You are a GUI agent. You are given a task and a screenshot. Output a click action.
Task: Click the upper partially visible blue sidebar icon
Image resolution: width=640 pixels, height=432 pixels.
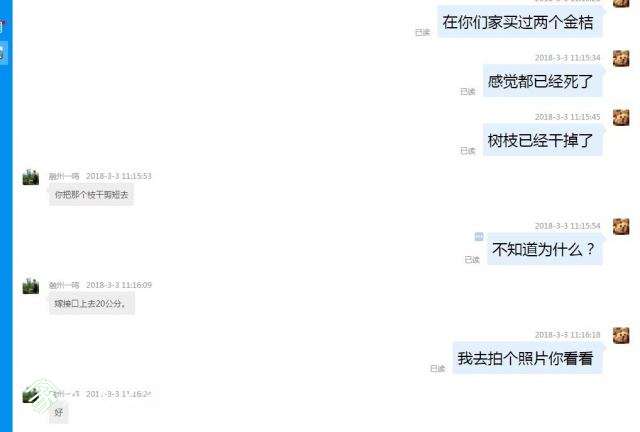[2, 27]
